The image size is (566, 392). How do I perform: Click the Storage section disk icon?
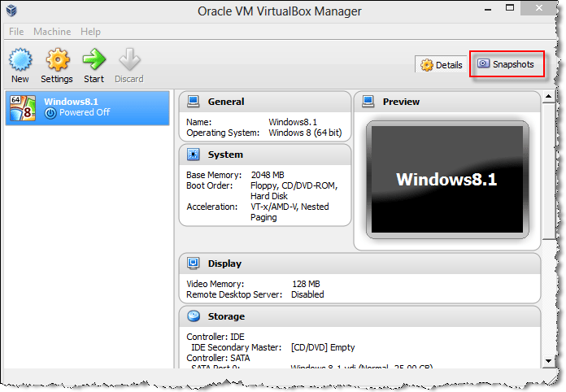pyautogui.click(x=194, y=316)
